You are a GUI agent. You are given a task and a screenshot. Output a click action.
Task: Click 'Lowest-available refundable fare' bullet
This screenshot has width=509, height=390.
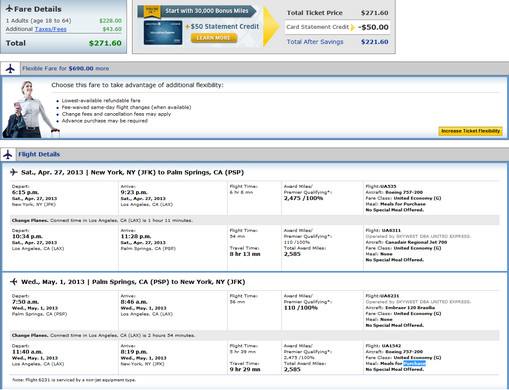(x=101, y=100)
